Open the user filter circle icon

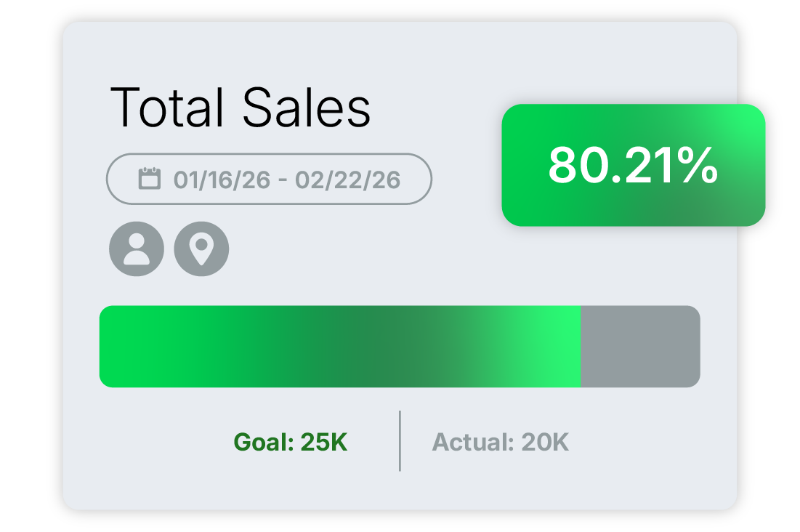137,249
